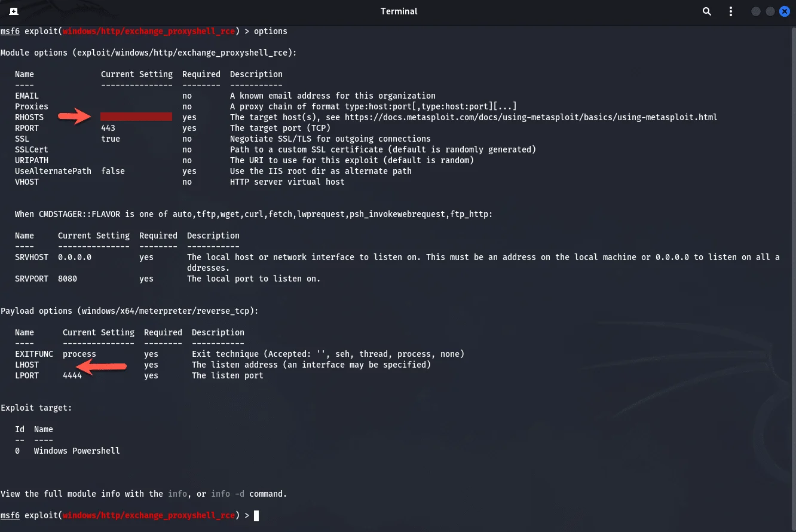Screen dimensions: 796x532
Task: Click the 'Negotiate SSL/TLS' description
Action: point(330,139)
